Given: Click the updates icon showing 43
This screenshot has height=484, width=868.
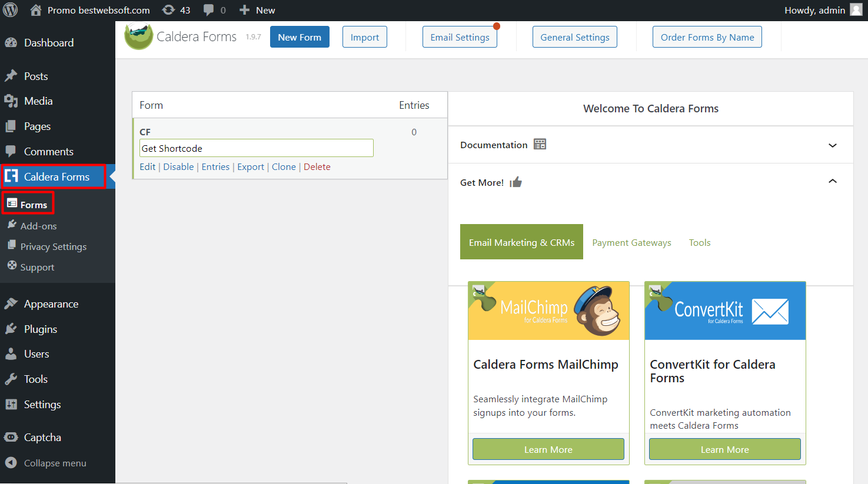Looking at the screenshot, I should [168, 10].
